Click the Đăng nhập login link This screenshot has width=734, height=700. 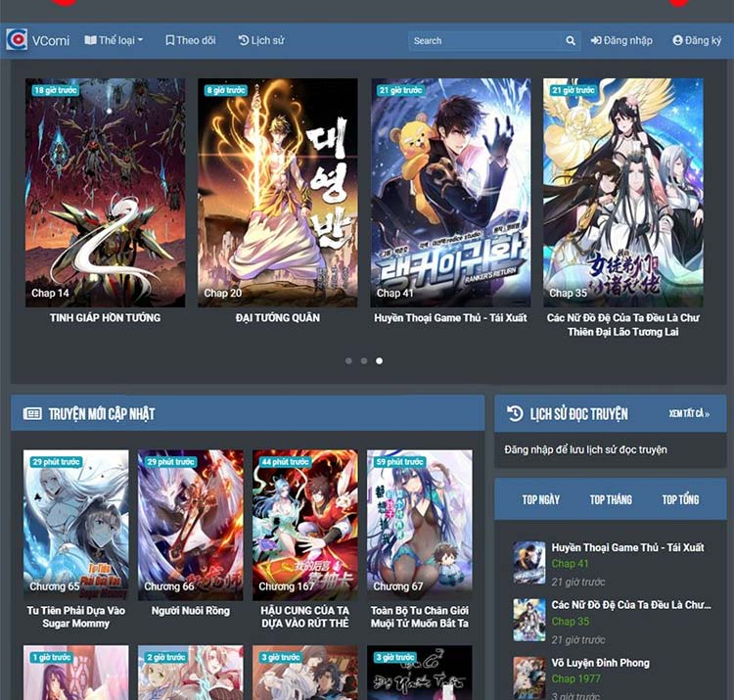pos(621,41)
